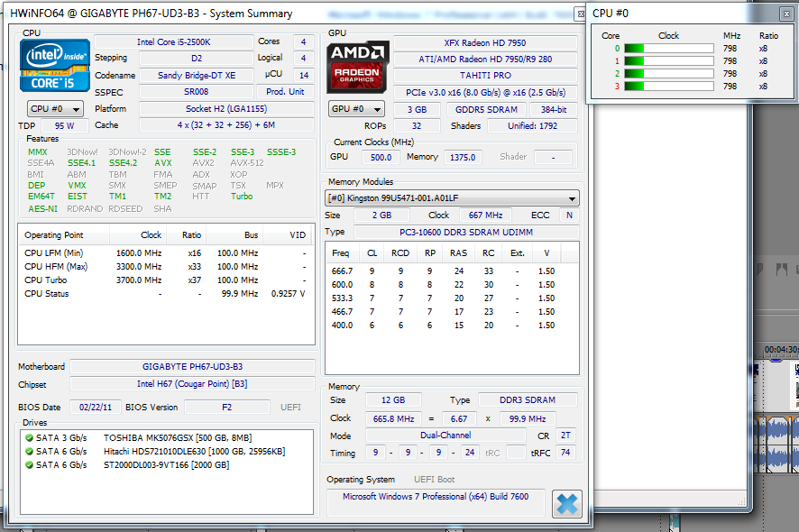The height and width of the screenshot is (532, 799).
Task: Click the BIOS date 02/22/11 field
Action: (x=96, y=408)
